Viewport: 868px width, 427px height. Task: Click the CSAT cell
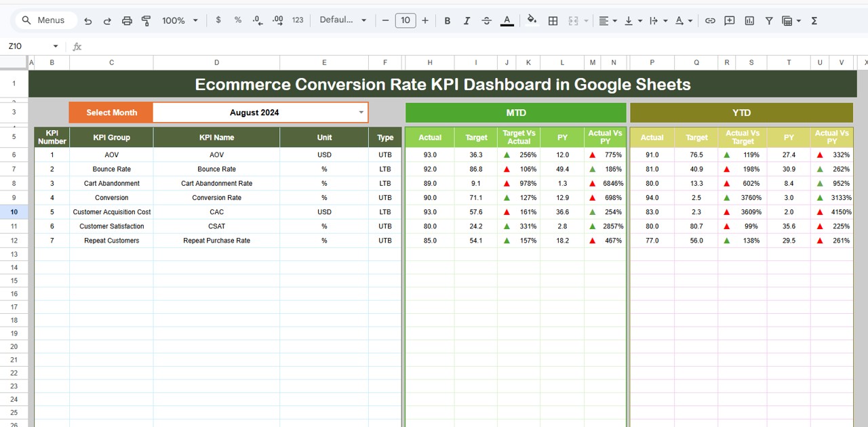coord(216,226)
